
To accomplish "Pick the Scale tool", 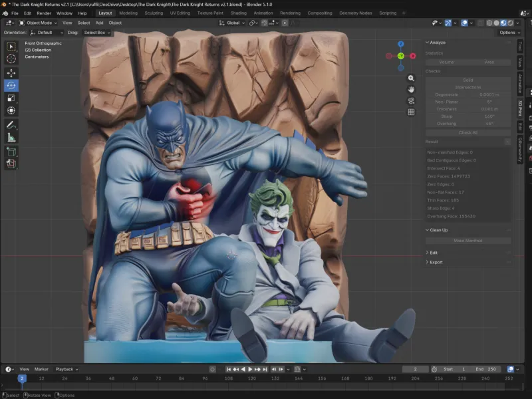I will click(x=11, y=98).
